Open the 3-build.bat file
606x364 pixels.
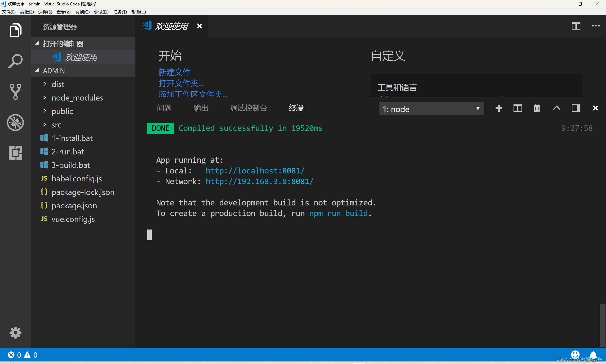coord(83,165)
